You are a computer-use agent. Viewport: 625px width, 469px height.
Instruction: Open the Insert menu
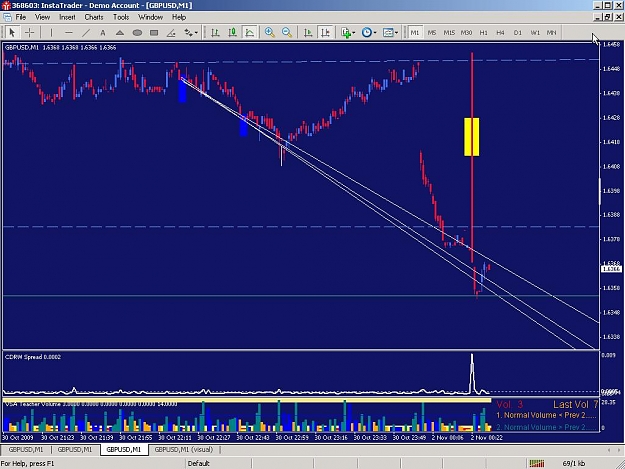pyautogui.click(x=67, y=17)
